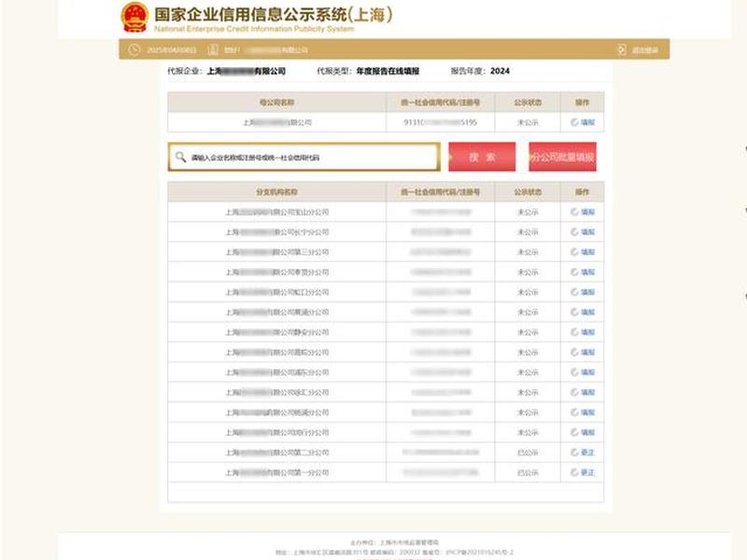
Task: Select the 黄浦分公司 branch name cell
Action: pos(276,312)
